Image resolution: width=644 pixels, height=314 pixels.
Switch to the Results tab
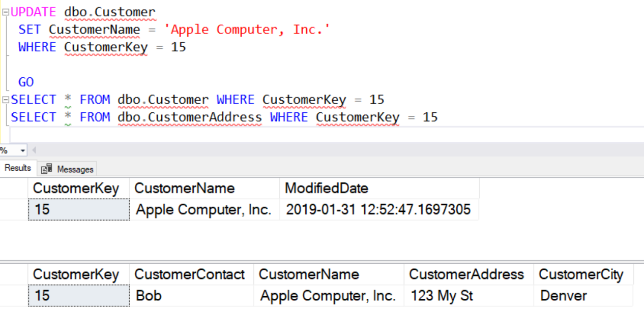coord(18,168)
